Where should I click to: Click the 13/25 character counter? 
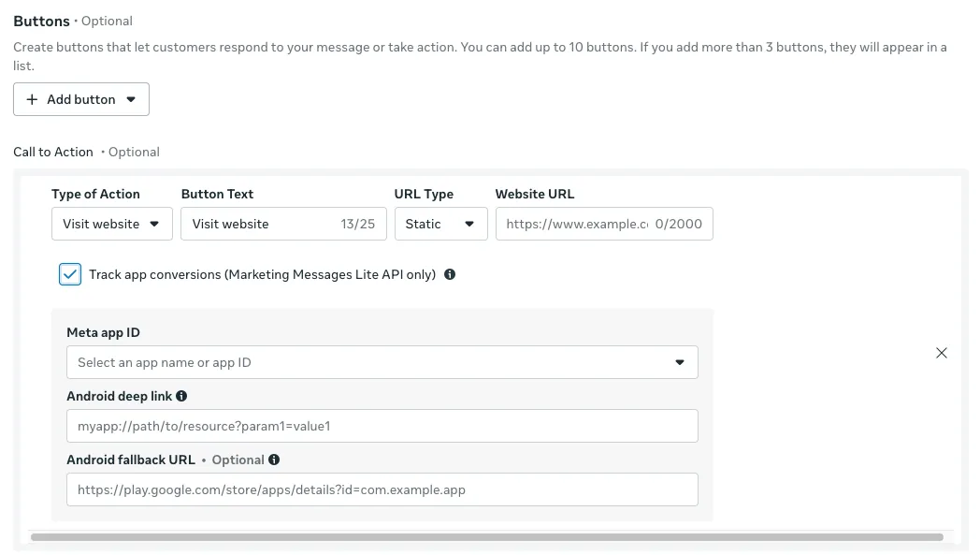[358, 225]
